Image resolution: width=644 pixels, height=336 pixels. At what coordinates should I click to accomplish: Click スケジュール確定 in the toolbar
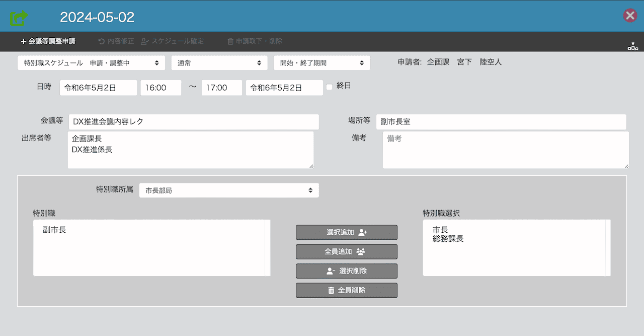[x=173, y=41]
